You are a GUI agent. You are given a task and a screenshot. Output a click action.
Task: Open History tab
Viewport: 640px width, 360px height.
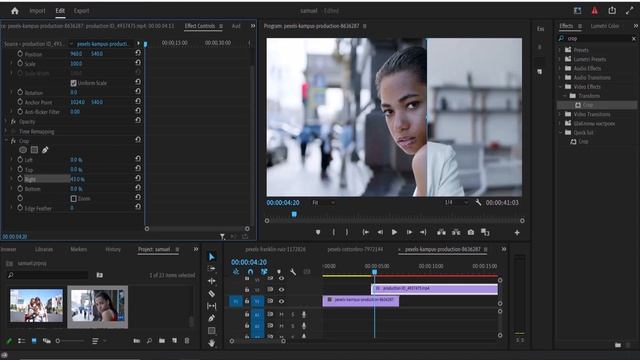(113, 249)
